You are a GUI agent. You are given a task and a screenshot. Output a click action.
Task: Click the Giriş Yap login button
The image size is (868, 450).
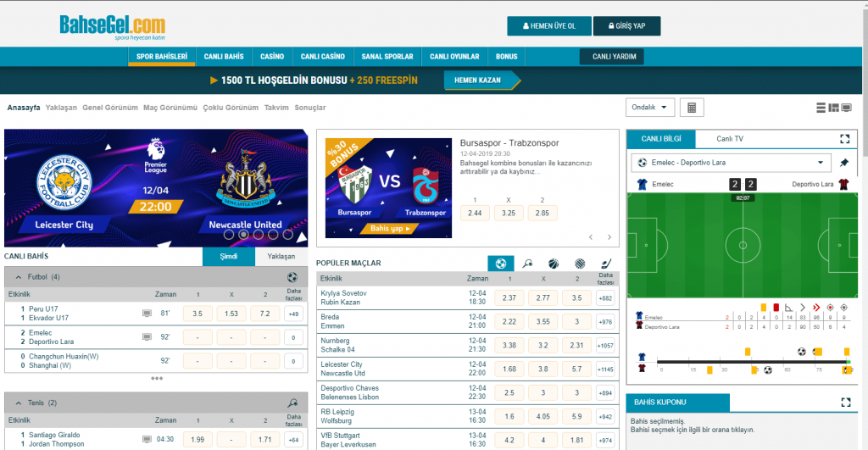(626, 26)
